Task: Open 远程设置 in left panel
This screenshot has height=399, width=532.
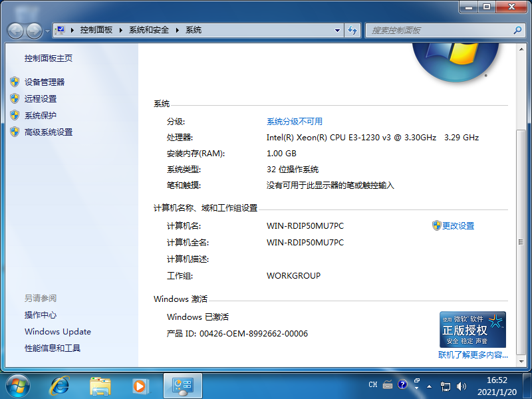Action: click(x=41, y=98)
